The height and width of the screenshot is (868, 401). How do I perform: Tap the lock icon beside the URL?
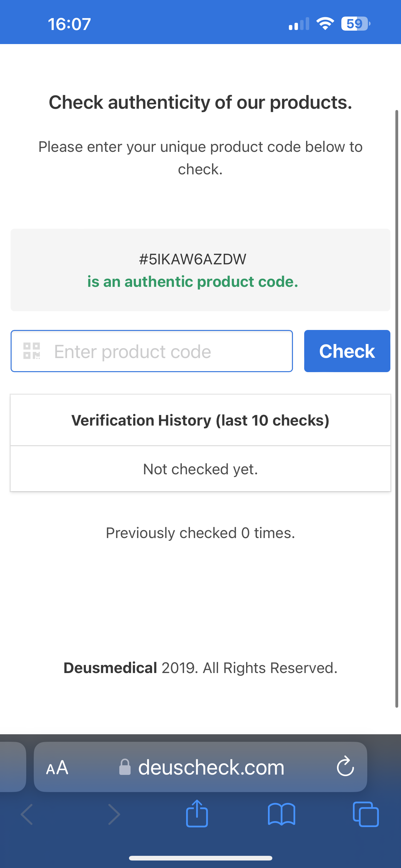(125, 767)
